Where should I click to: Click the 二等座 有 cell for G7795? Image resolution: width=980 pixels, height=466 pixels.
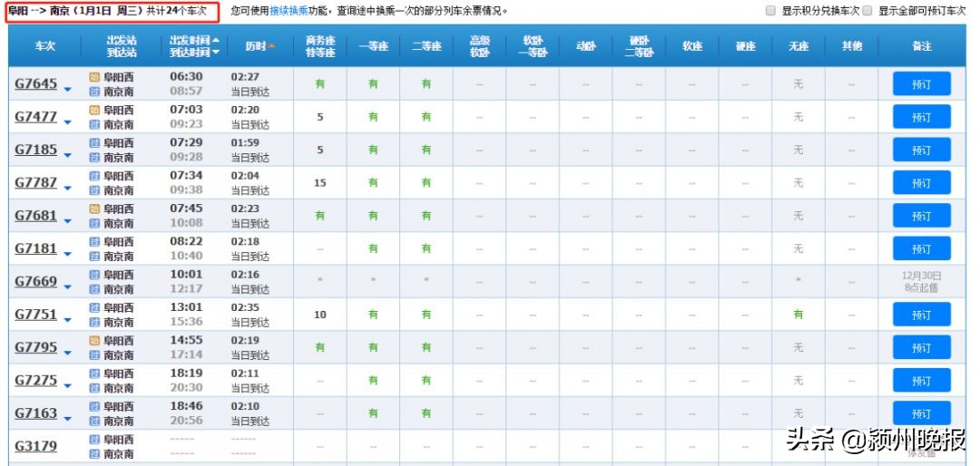coord(426,347)
